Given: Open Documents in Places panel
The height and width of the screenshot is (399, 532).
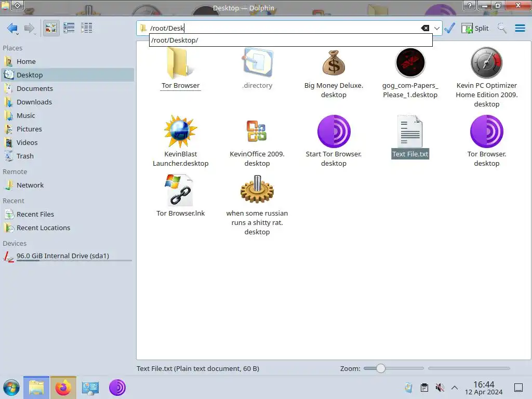Looking at the screenshot, I should pos(68,88).
